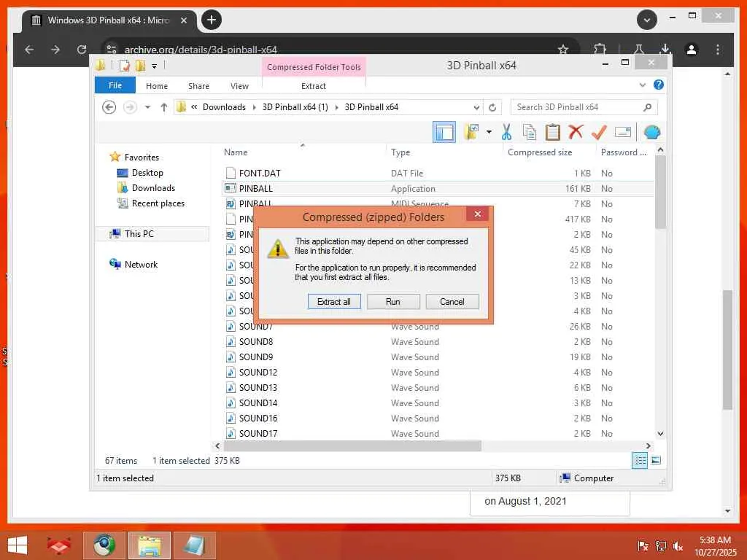747x560 pixels.
Task: Open the View ribbon tab
Action: point(239,86)
